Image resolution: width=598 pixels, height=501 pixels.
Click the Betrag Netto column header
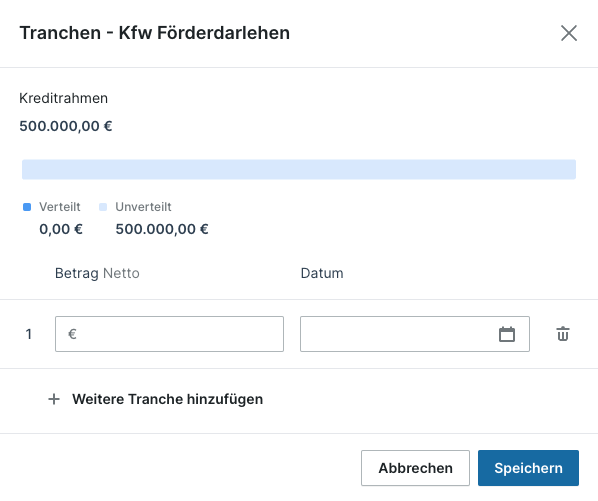pos(97,273)
